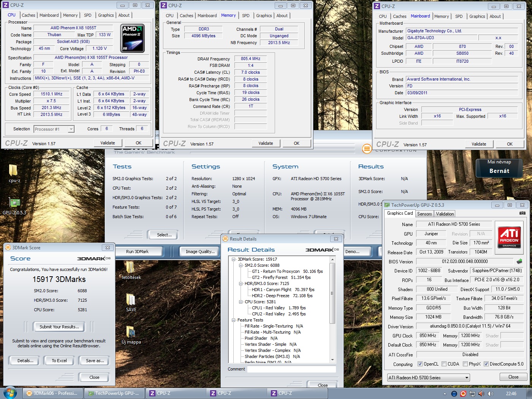The image size is (532, 399).
Task: Open the Graphics tab in the right CPU-Z window
Action: pyautogui.click(x=477, y=16)
